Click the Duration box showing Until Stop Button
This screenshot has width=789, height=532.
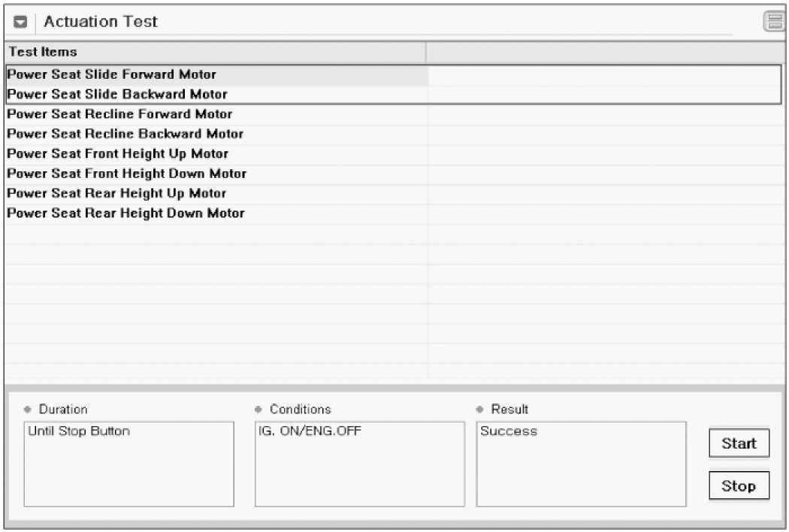click(x=128, y=464)
